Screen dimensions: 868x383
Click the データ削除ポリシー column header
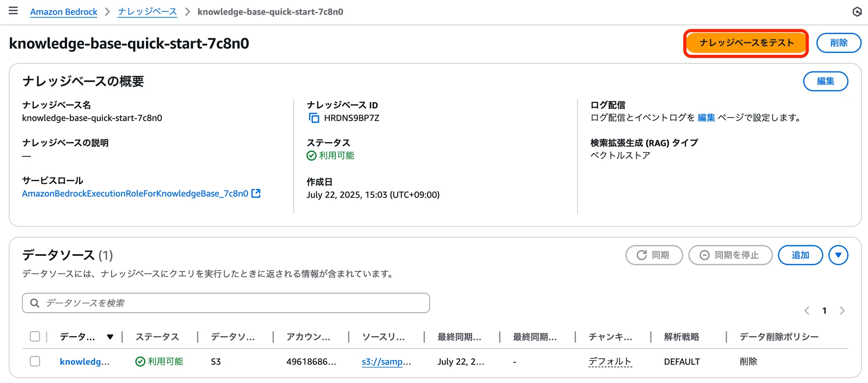pyautogui.click(x=779, y=337)
